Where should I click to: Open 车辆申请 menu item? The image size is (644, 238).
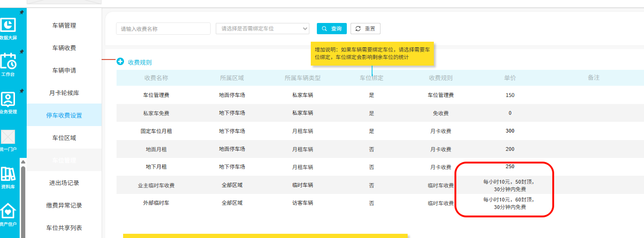pos(64,70)
